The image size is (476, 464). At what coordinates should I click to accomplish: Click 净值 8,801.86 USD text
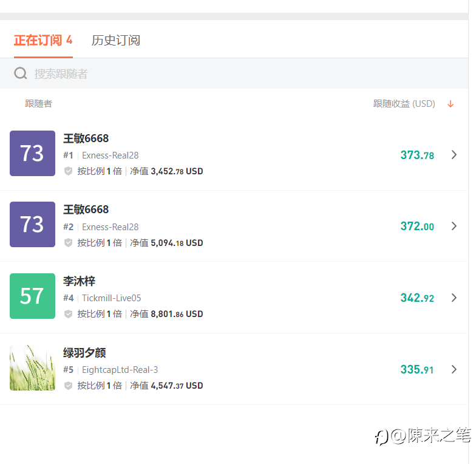(x=166, y=314)
